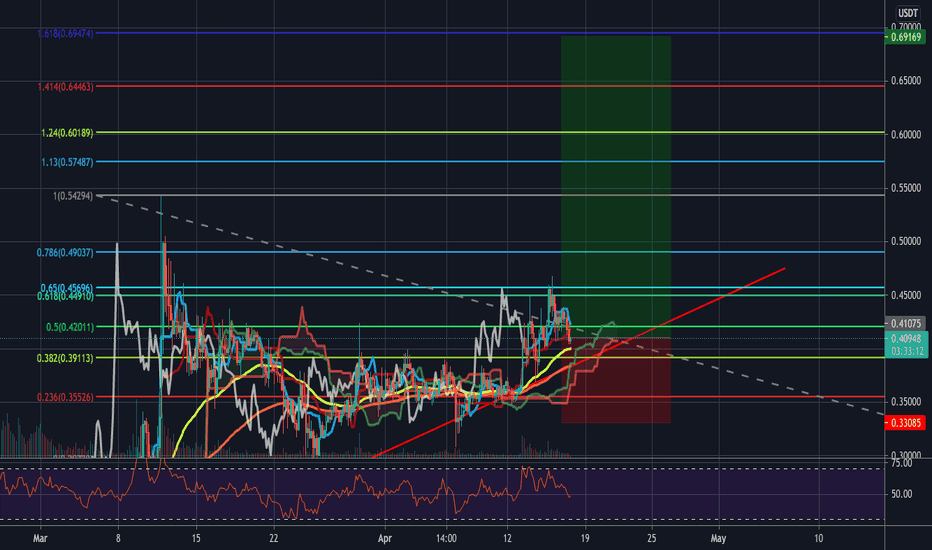Image resolution: width=932 pixels, height=550 pixels.
Task: Click the 0.50000 price axis label
Action: point(906,241)
